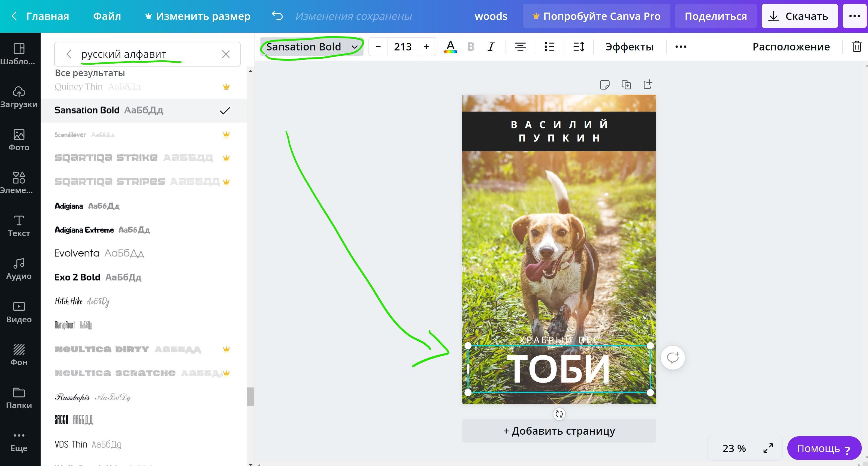Toggle fullscreen mode with expand arrows
Screen dimensions: 868x466
(x=768, y=448)
